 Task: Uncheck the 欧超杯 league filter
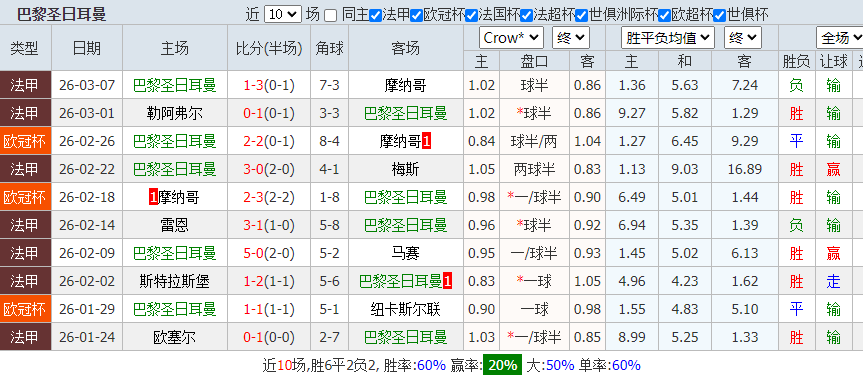[664, 15]
